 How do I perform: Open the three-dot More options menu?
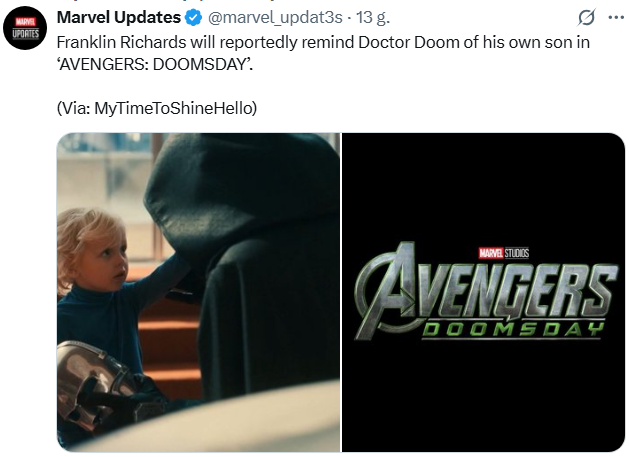point(614,19)
